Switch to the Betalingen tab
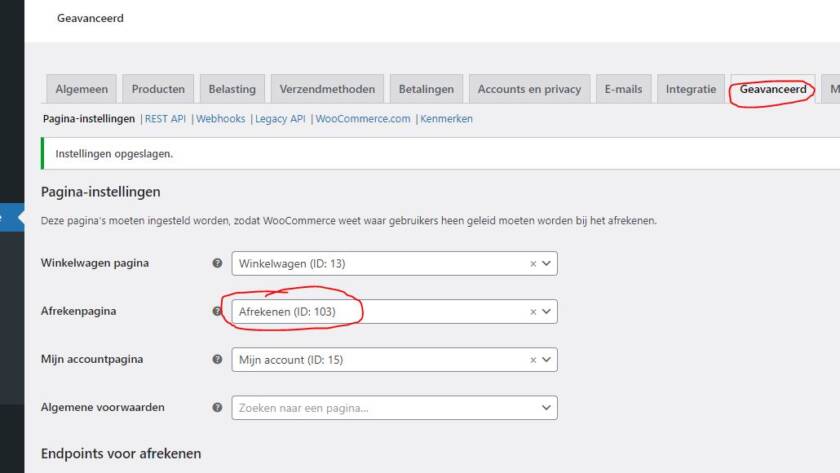 coord(426,89)
